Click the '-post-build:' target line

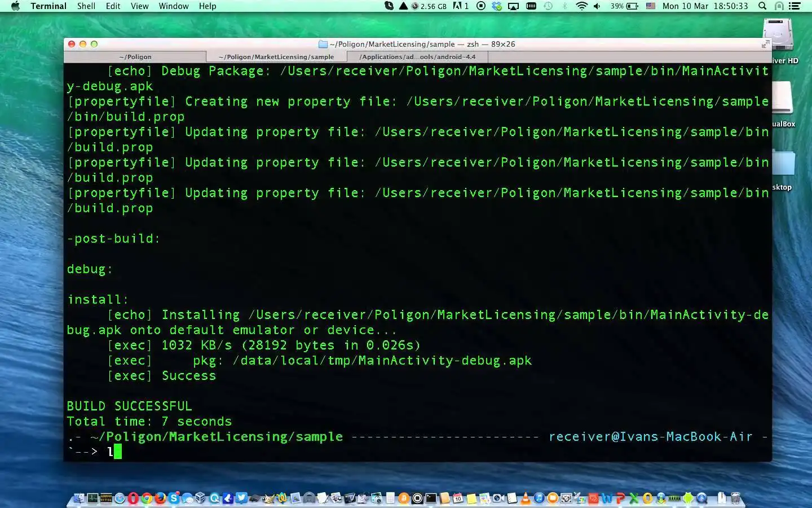tap(113, 239)
